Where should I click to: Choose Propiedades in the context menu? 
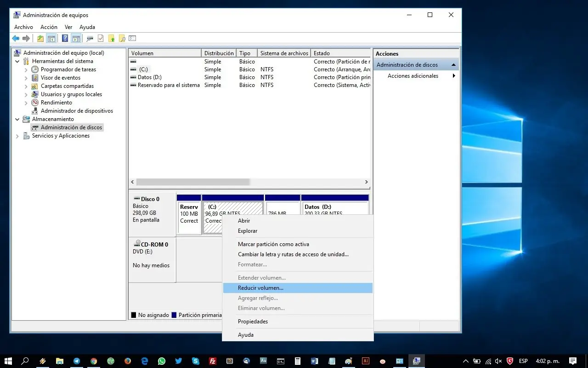(x=253, y=322)
